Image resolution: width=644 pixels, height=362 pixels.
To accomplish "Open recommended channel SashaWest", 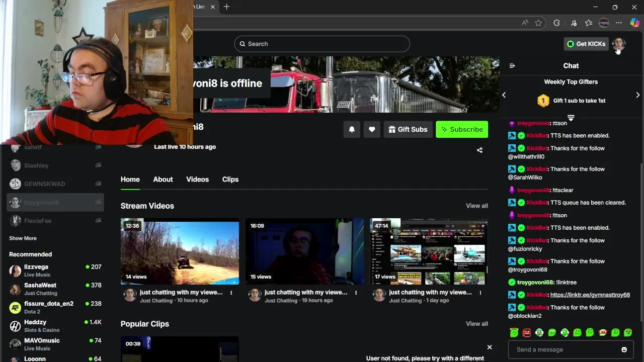I will point(55,289).
